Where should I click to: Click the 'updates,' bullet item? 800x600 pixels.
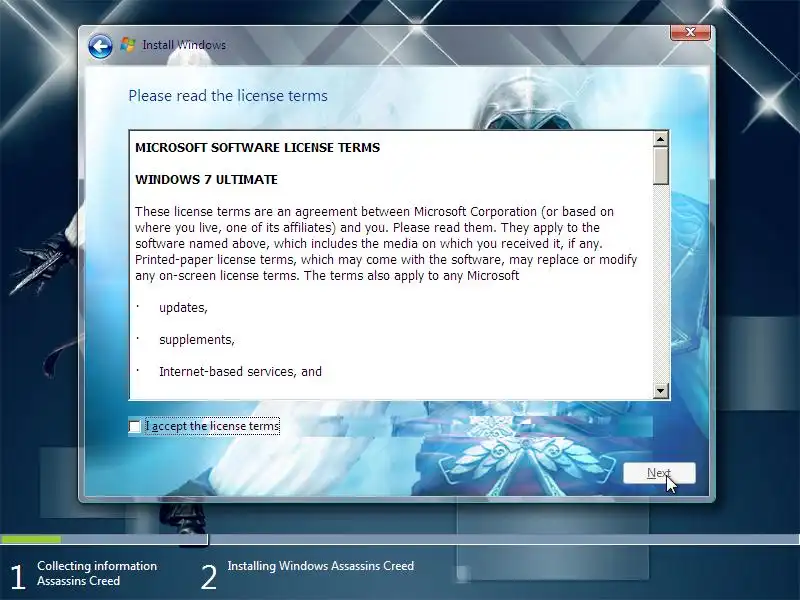pyautogui.click(x=183, y=308)
